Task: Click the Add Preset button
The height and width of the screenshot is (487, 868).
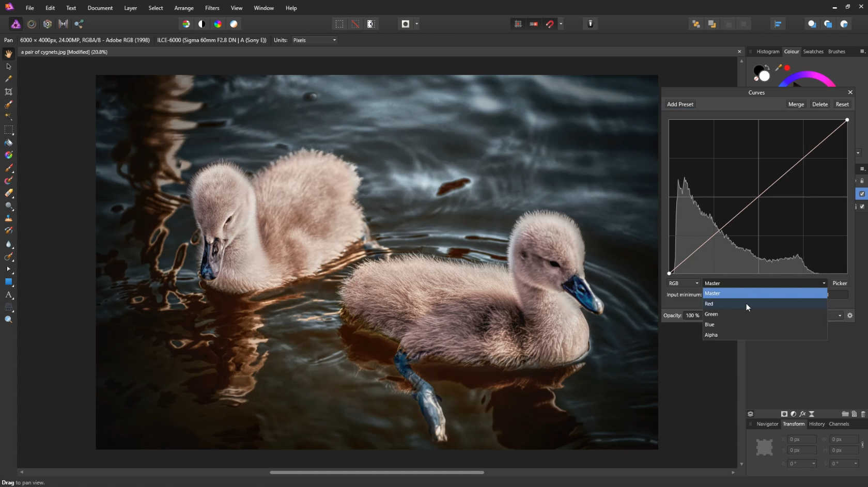Action: coord(680,104)
